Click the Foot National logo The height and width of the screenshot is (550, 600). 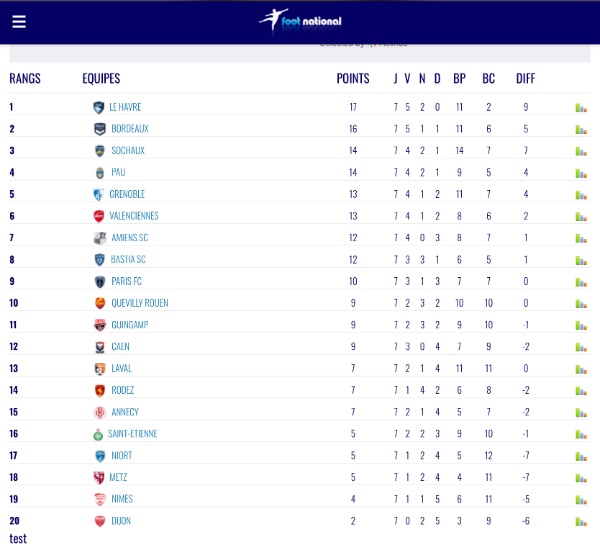click(x=300, y=20)
